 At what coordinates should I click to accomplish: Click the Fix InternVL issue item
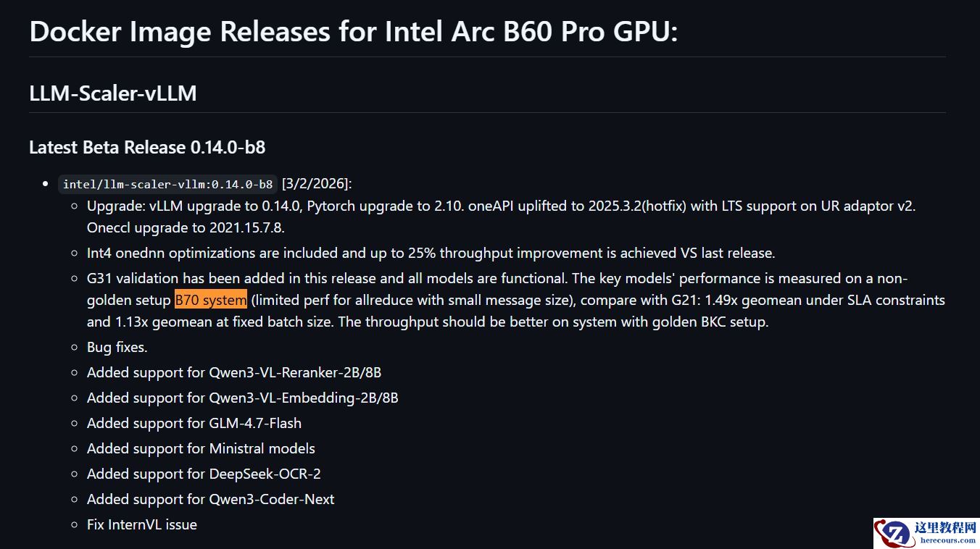pyautogui.click(x=142, y=524)
